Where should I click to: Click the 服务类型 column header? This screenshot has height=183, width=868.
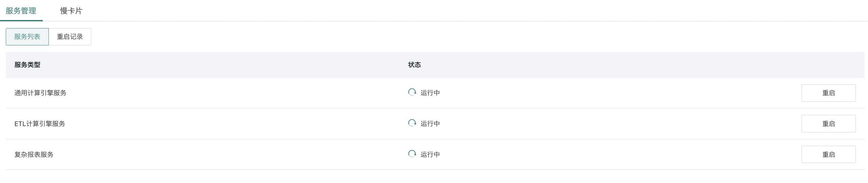pos(27,65)
